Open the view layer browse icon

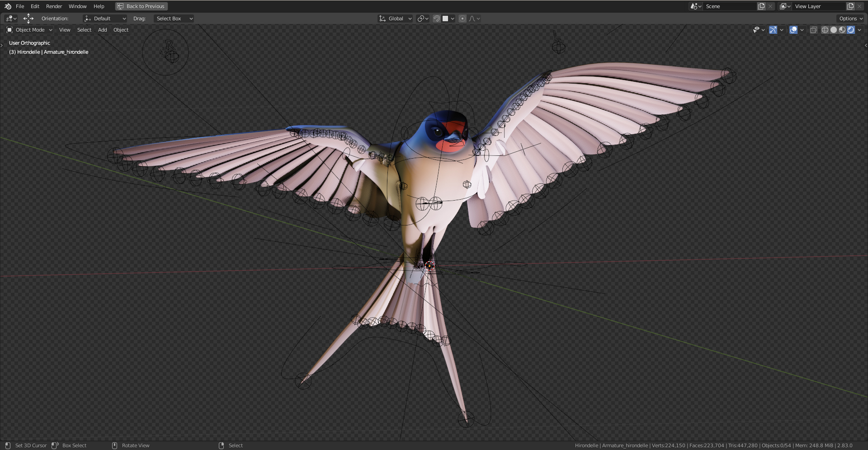coord(785,6)
